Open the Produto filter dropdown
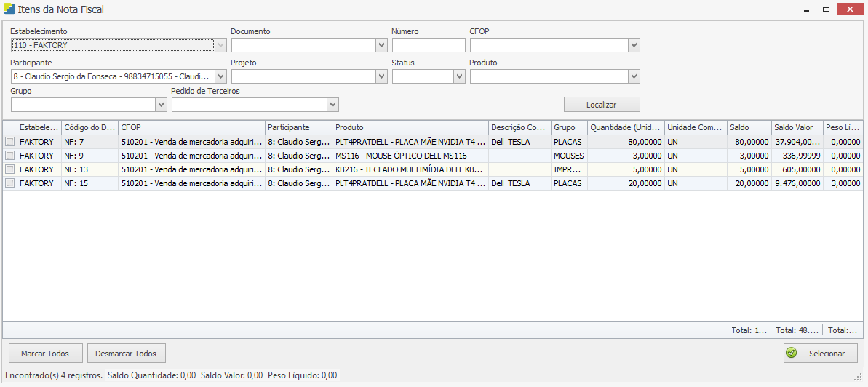The image size is (868, 387). click(x=634, y=76)
